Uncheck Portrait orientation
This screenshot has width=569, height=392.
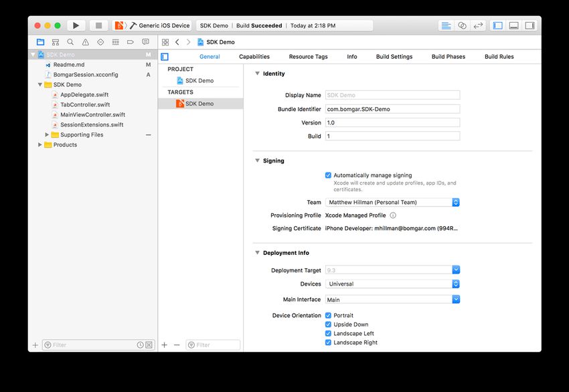(x=328, y=316)
